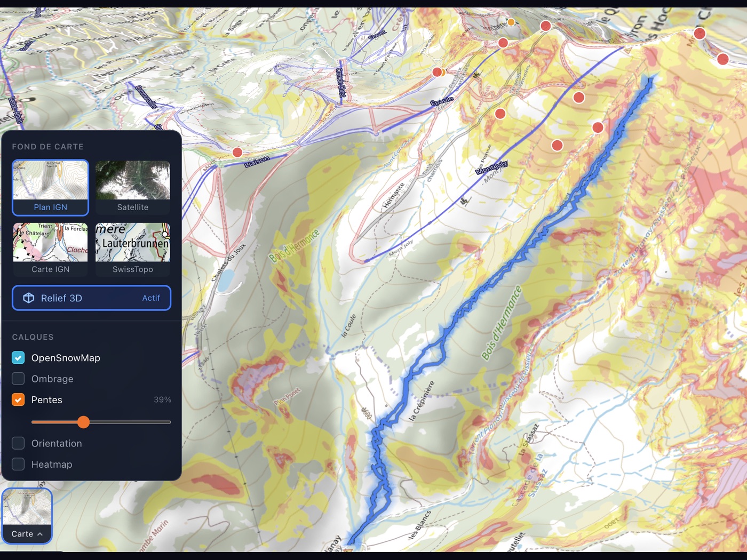The height and width of the screenshot is (560, 747).
Task: Enable the Ombrage layer
Action: [x=18, y=379]
